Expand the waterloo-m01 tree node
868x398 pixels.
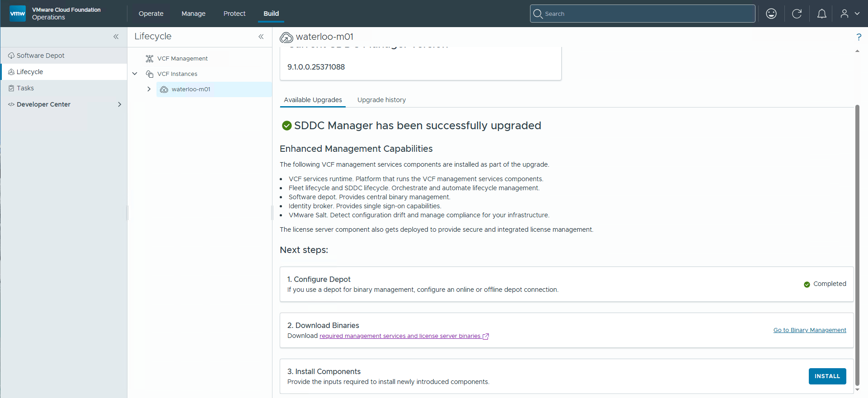(x=149, y=89)
